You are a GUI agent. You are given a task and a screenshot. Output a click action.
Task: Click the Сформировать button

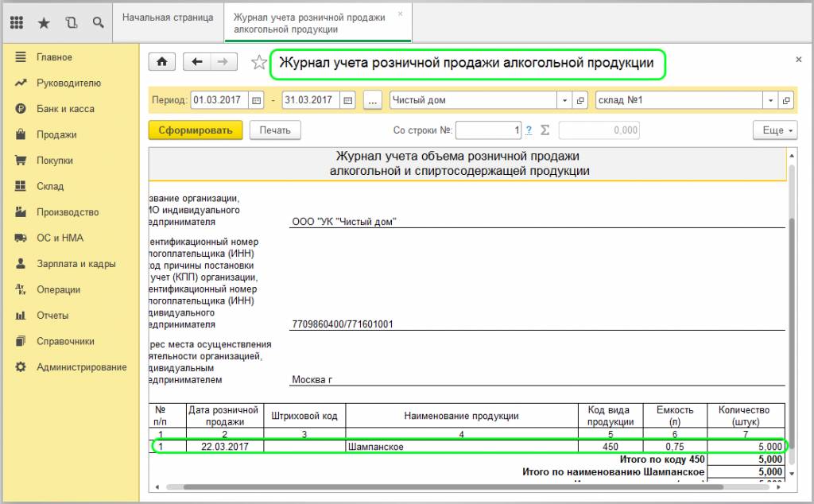click(196, 130)
